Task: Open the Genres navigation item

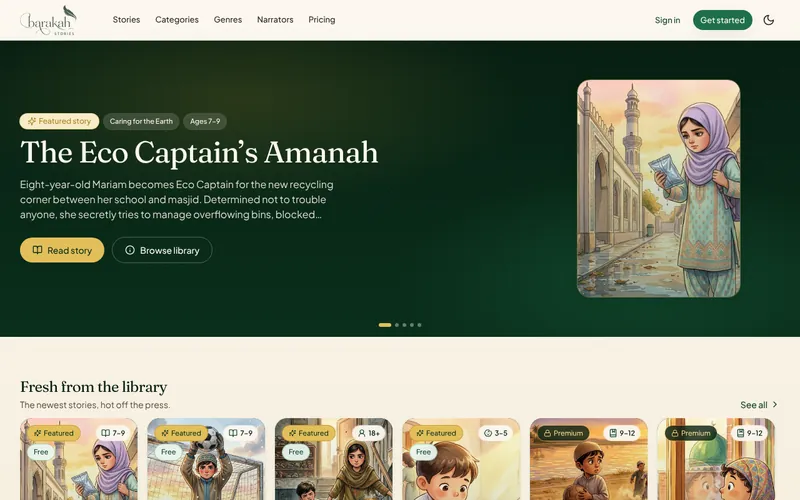Action: click(228, 20)
